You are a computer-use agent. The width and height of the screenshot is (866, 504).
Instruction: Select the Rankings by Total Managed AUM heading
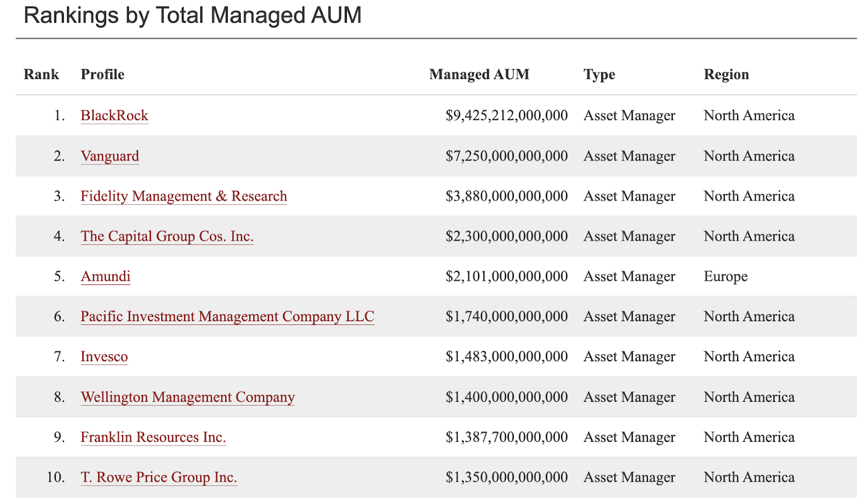click(x=193, y=15)
